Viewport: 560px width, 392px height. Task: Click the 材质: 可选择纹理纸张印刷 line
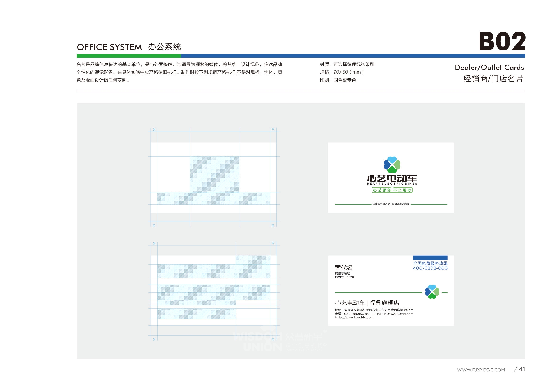tap(347, 64)
